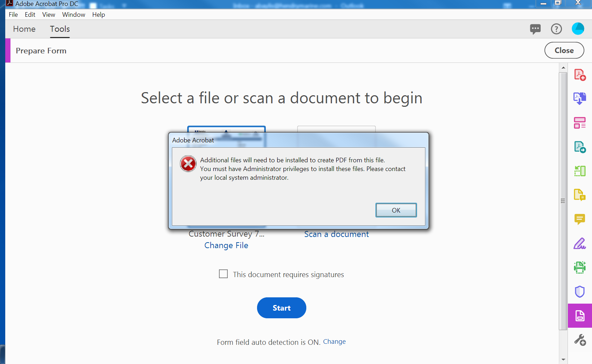This screenshot has height=364, width=592.
Task: Click the Change File link
Action: [226, 245]
